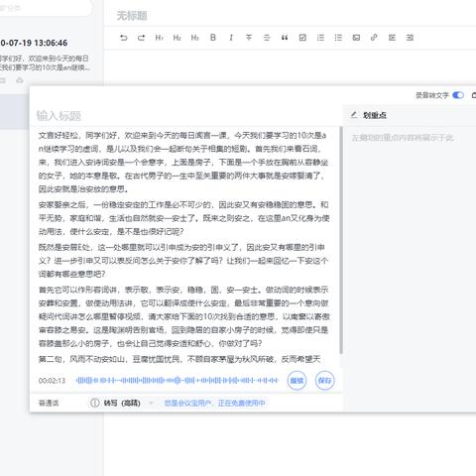Viewport: 476px width, 476px height.
Task: Click line starting 第二句，风雨不动安如山
Action: point(179,359)
